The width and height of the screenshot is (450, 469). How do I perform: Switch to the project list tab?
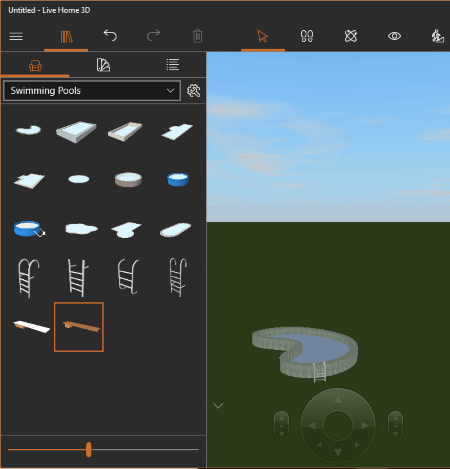pos(173,65)
